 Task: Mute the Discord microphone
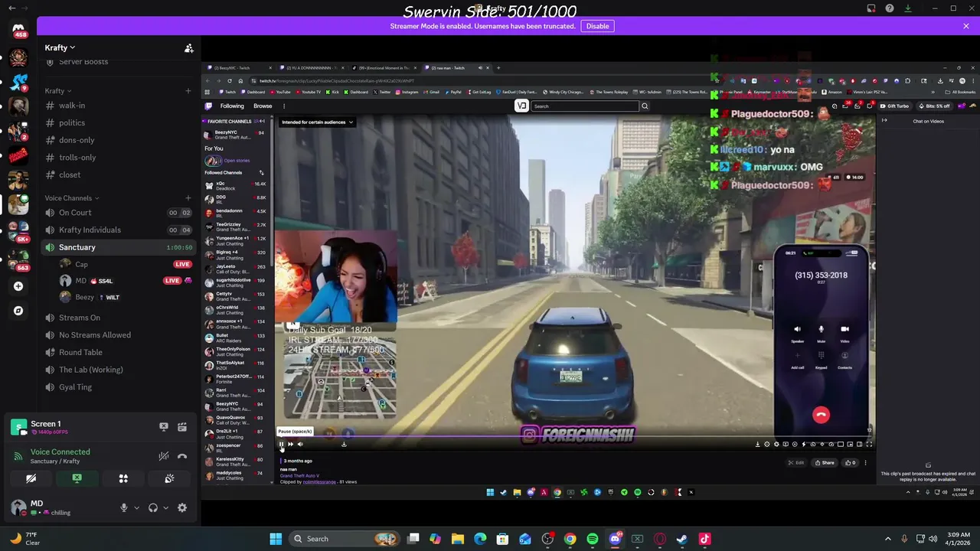[123, 507]
